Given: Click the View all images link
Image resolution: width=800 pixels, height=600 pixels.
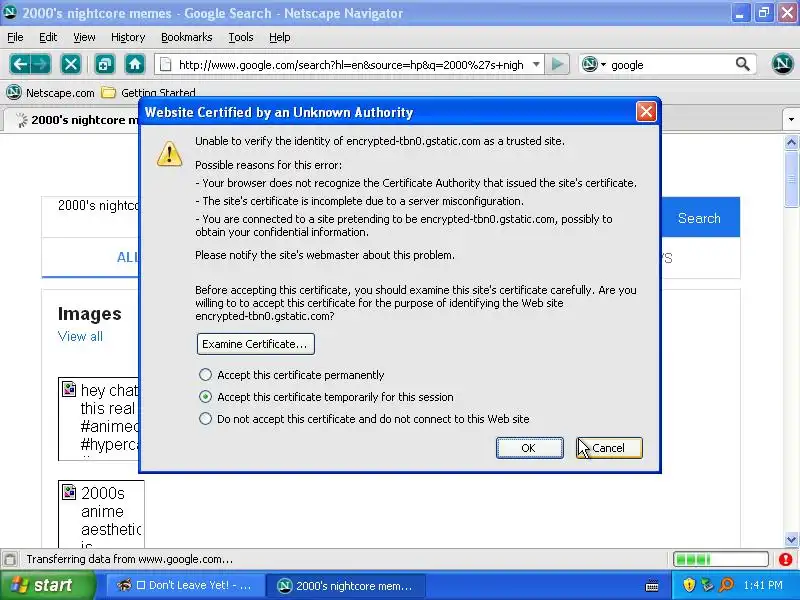Looking at the screenshot, I should 80,336.
